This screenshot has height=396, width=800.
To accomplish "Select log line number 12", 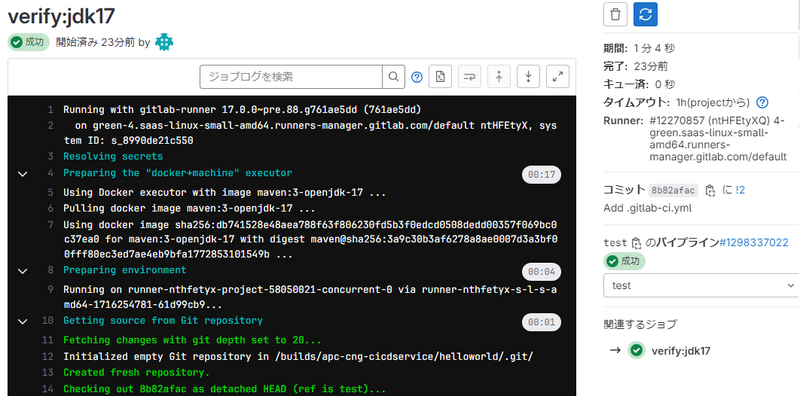I will pyautogui.click(x=47, y=356).
